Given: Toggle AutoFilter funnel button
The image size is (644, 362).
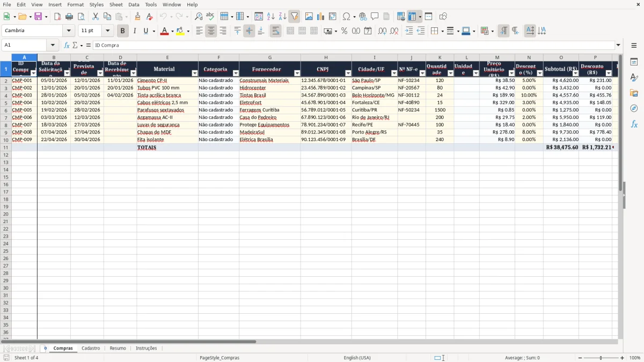Looking at the screenshot, I should pyautogui.click(x=295, y=17).
